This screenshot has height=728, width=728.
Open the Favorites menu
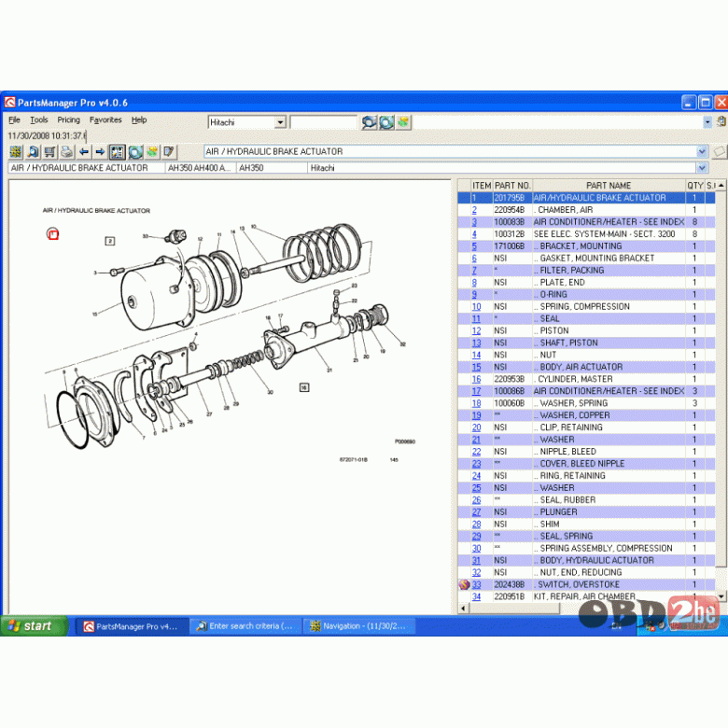click(x=105, y=119)
